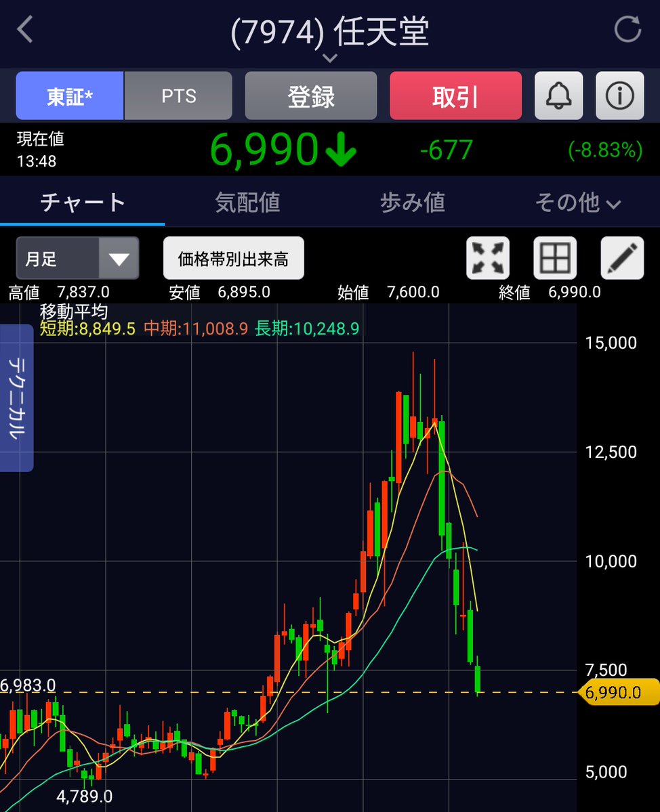Tap the current price 6,990
This screenshot has height=812, width=660.
(264, 150)
